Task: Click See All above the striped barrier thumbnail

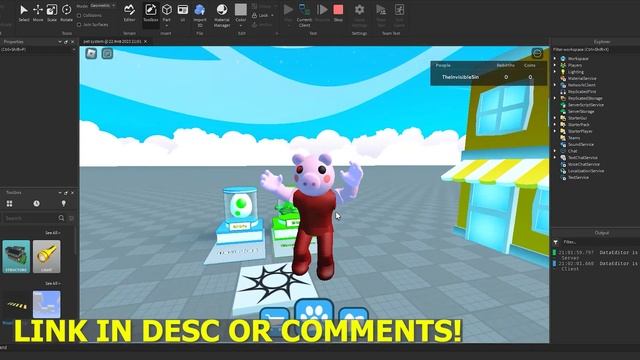Action: pos(52,283)
